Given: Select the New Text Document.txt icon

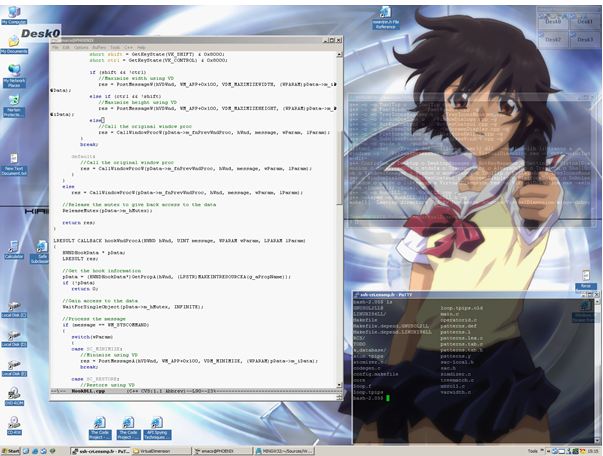Looking at the screenshot, I should [x=14, y=165].
